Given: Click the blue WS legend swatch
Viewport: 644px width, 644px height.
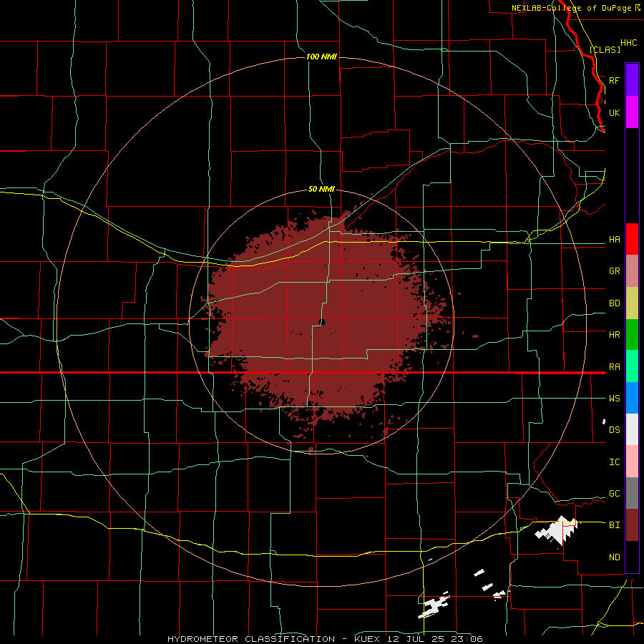Looking at the screenshot, I should (x=632, y=398).
